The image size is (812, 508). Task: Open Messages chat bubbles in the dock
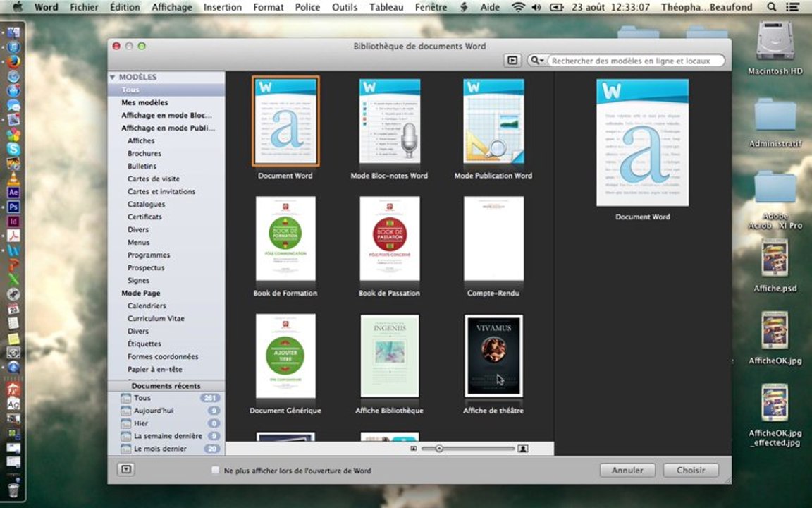13,105
